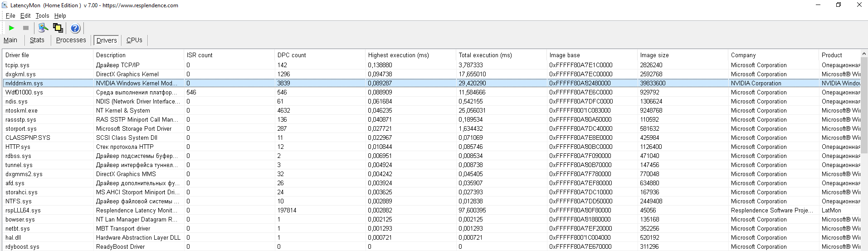Sort by the DPC count column header
Screen dimensions: 868x251
pyautogui.click(x=292, y=55)
